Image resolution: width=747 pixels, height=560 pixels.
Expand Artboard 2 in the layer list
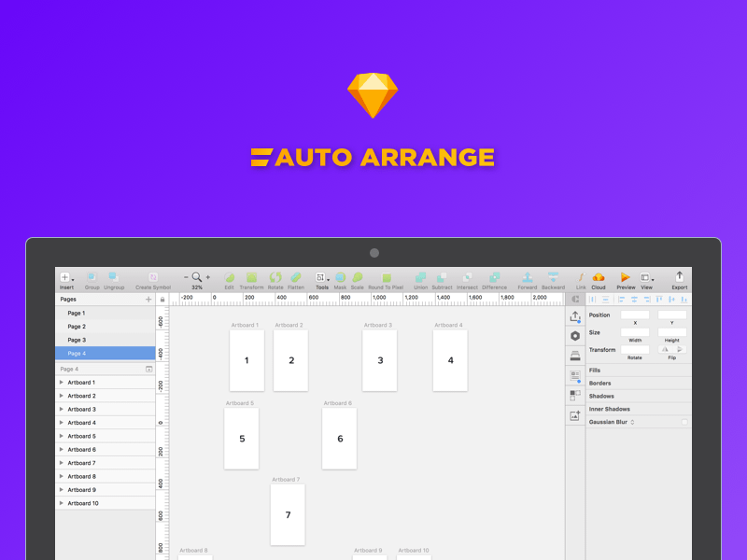tap(62, 396)
